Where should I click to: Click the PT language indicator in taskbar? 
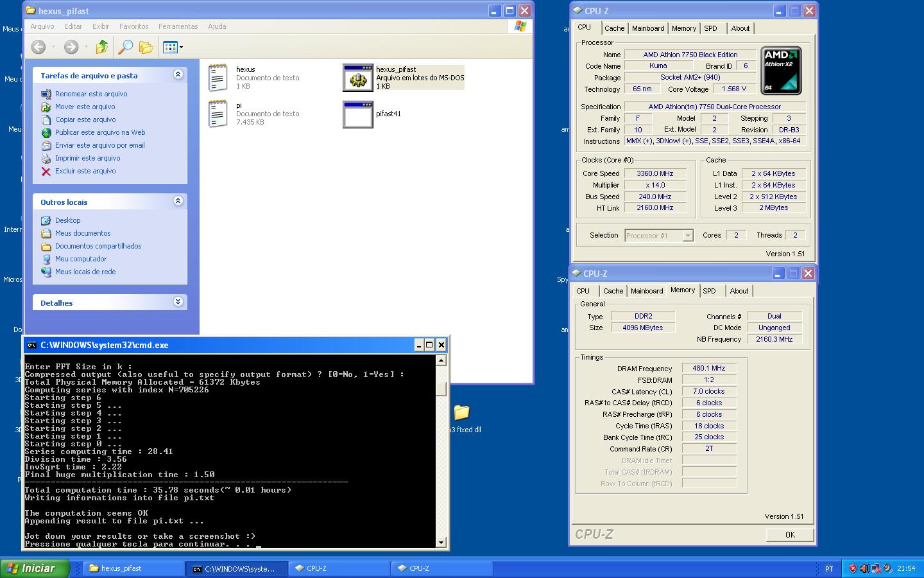coord(829,568)
